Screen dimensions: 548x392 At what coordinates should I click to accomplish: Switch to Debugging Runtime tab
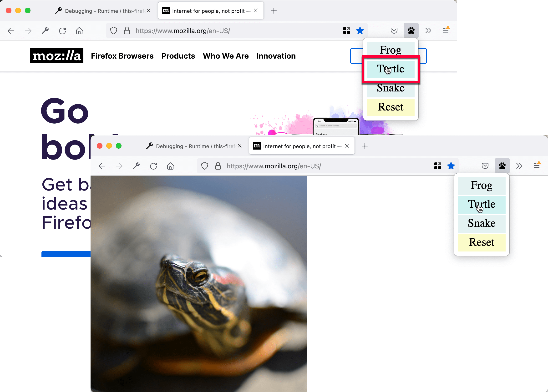coord(101,11)
